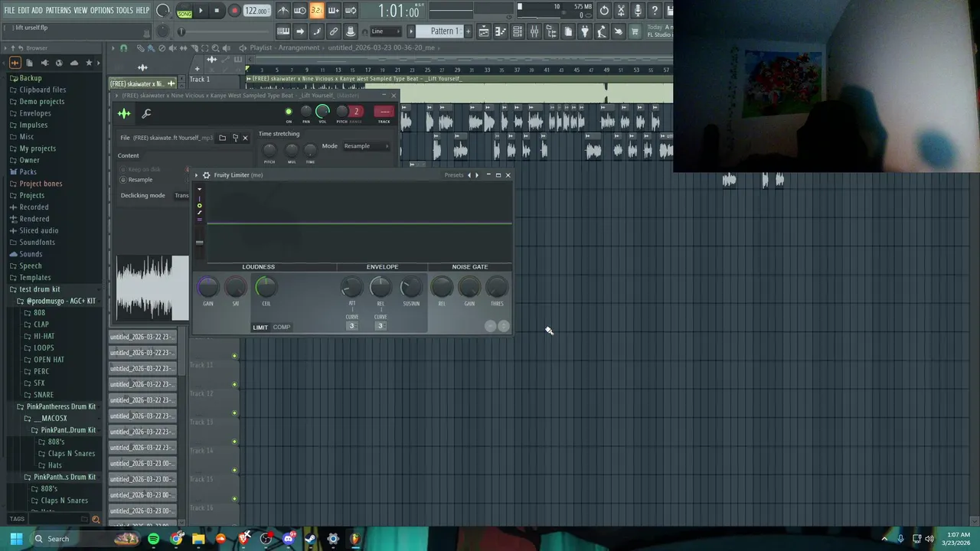The height and width of the screenshot is (551, 980).
Task: Open the OPTIONS menu
Action: (x=102, y=11)
